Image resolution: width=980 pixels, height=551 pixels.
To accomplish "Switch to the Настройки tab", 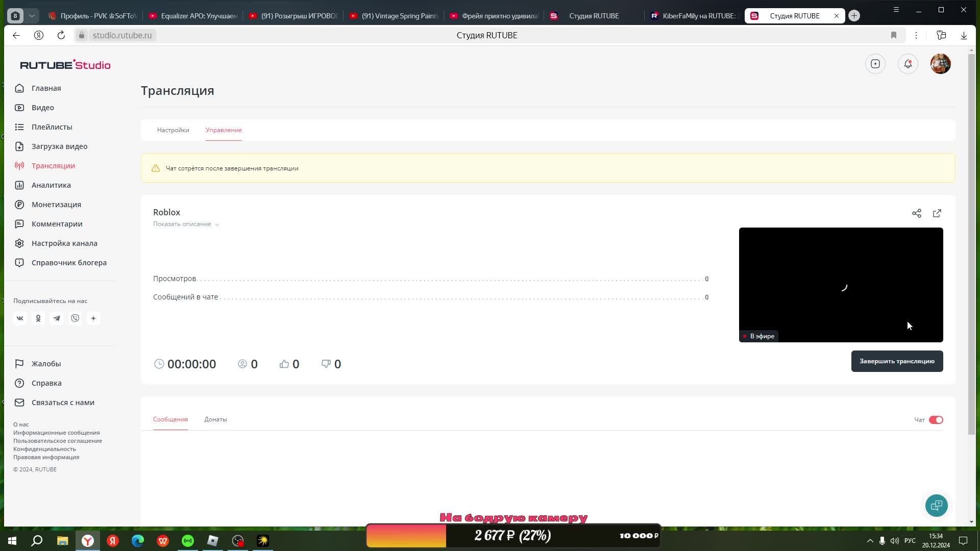I will pos(173,130).
